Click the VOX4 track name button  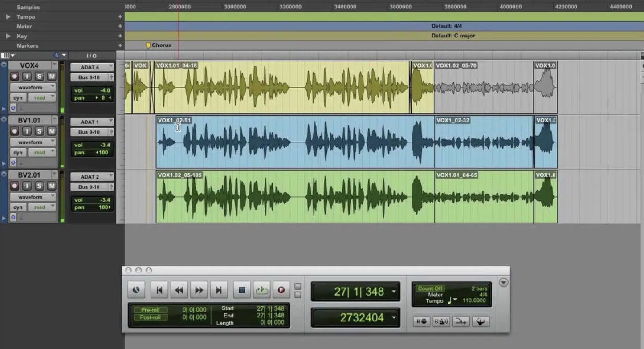click(x=29, y=65)
